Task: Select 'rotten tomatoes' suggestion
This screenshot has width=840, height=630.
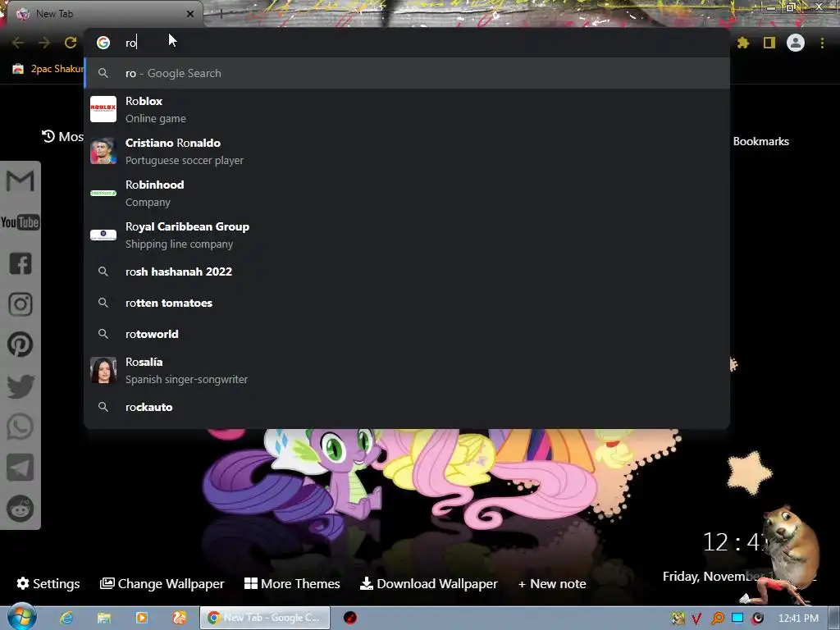Action: 407,303
